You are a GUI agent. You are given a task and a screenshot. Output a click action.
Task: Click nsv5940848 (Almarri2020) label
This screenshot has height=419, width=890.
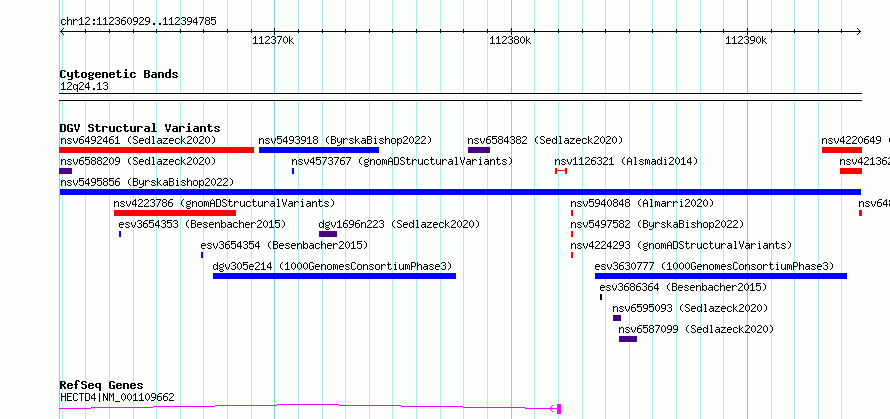(x=642, y=203)
